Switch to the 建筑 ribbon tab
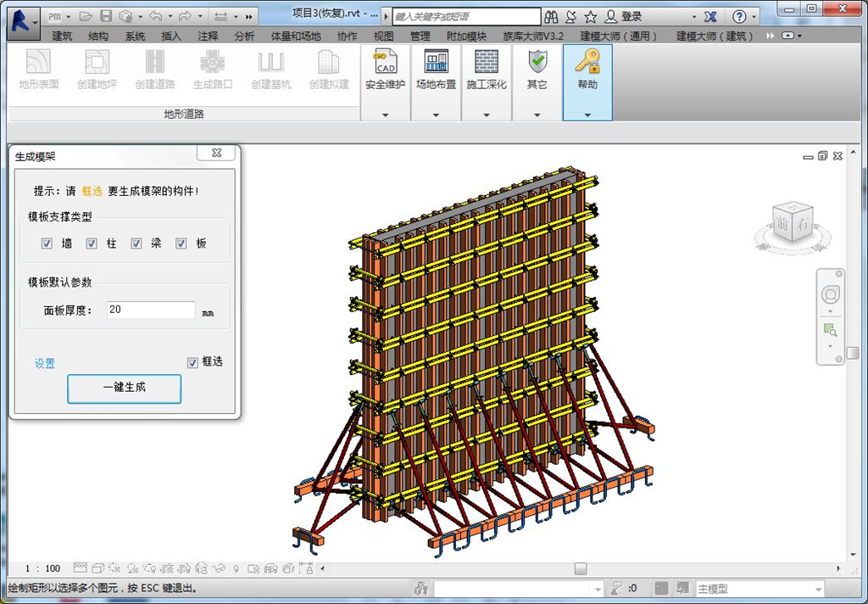This screenshot has width=868, height=604. tap(62, 36)
